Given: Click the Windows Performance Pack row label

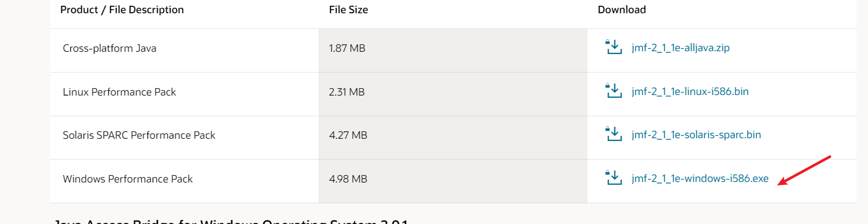Looking at the screenshot, I should point(128,179).
